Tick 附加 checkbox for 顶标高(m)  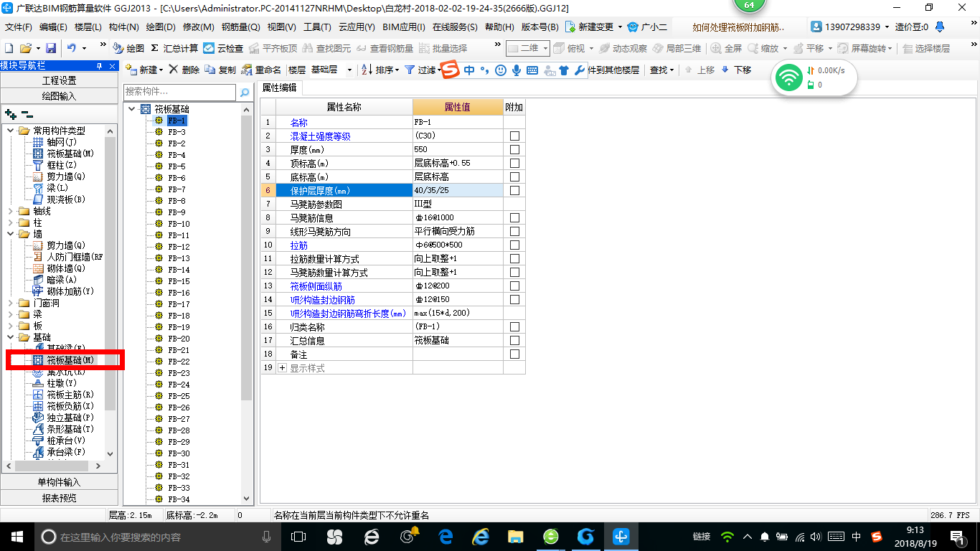click(x=514, y=164)
